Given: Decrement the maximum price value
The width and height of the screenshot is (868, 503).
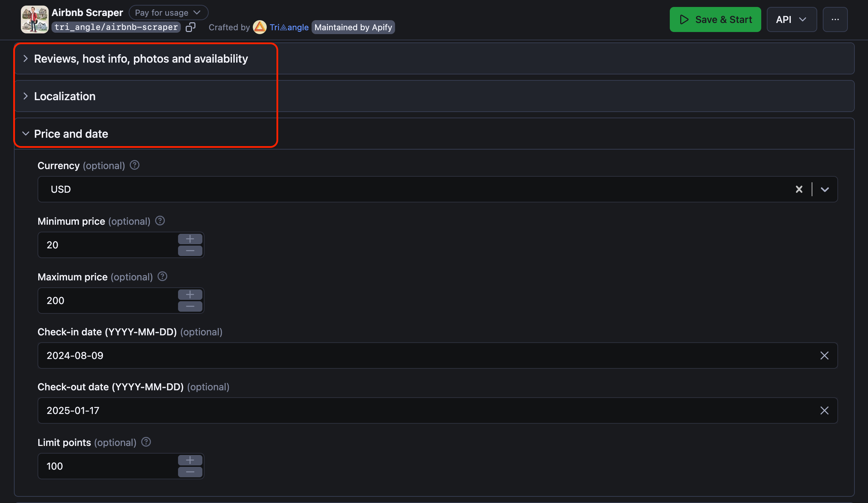Looking at the screenshot, I should tap(189, 306).
